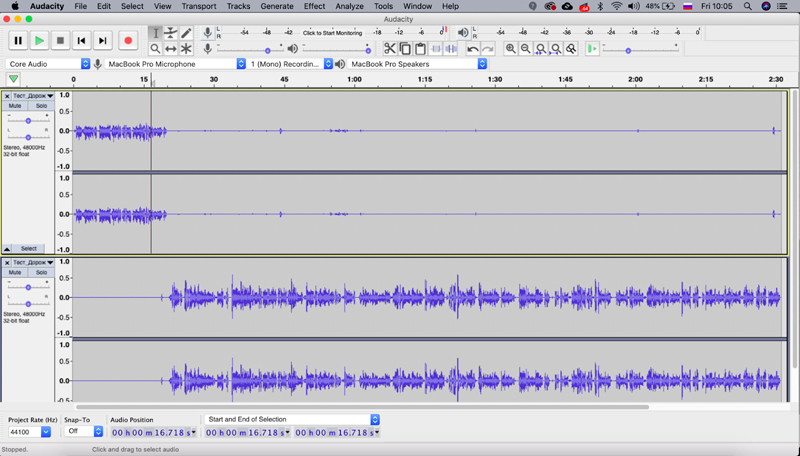Skip to end of the project
This screenshot has height=456, width=800.
(x=103, y=41)
